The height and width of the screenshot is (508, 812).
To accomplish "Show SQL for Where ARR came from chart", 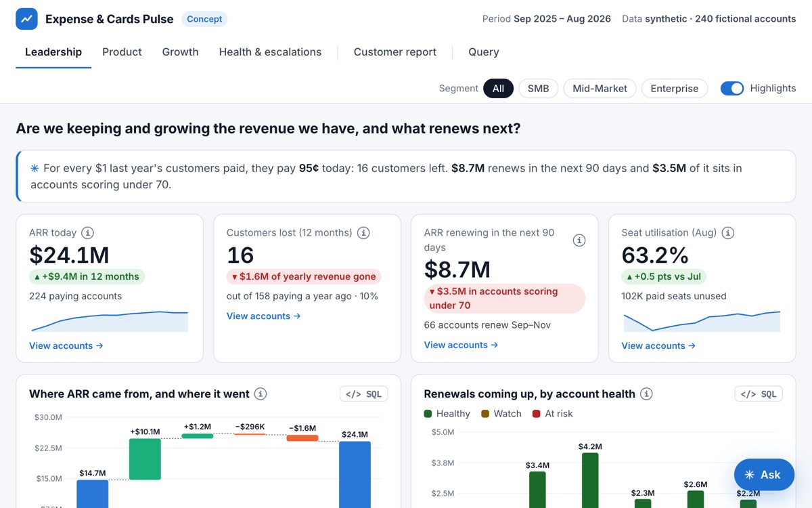I will [363, 394].
